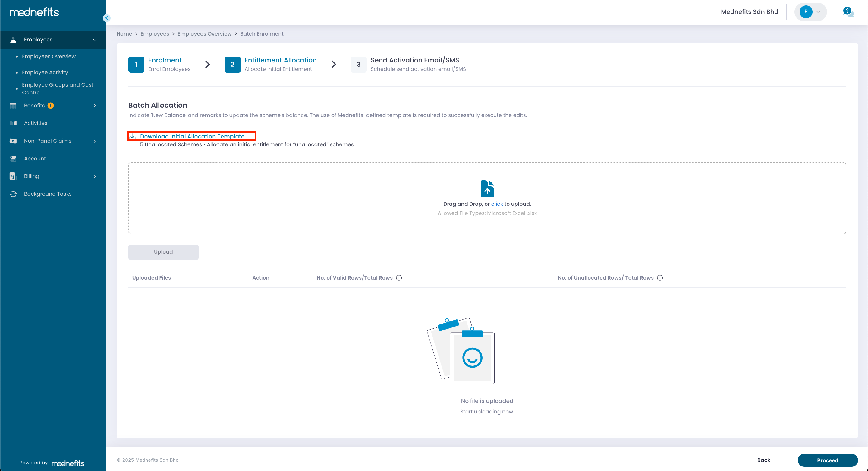
Task: Go to Employees Overview in the sidebar
Action: pyautogui.click(x=49, y=56)
